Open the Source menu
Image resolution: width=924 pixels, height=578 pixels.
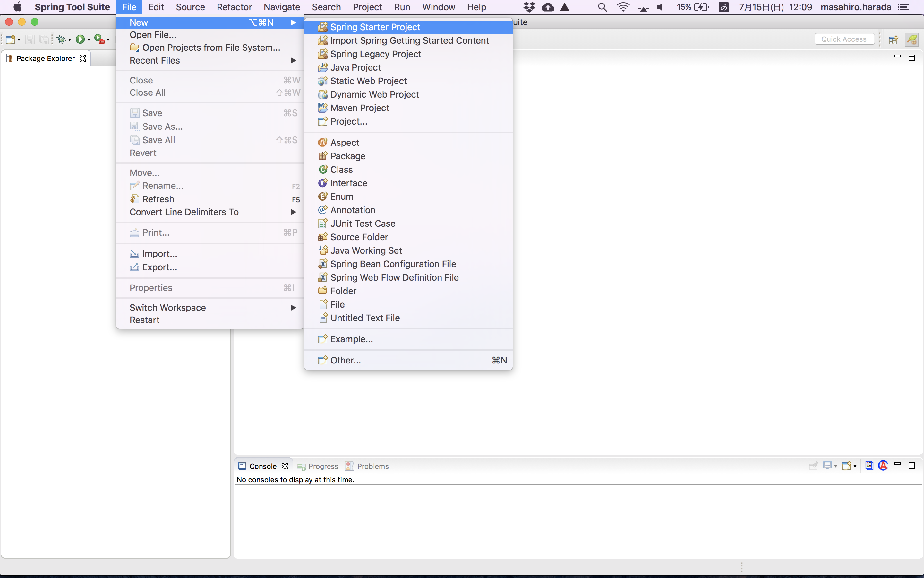(191, 7)
